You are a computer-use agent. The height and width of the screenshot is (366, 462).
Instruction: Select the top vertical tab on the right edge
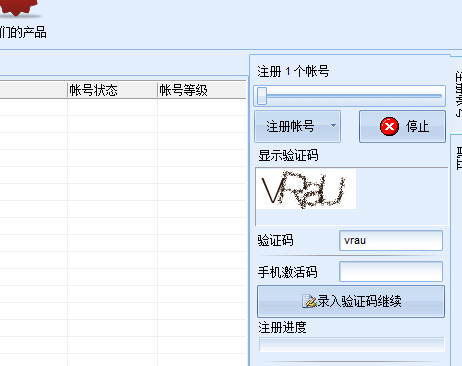point(456,94)
